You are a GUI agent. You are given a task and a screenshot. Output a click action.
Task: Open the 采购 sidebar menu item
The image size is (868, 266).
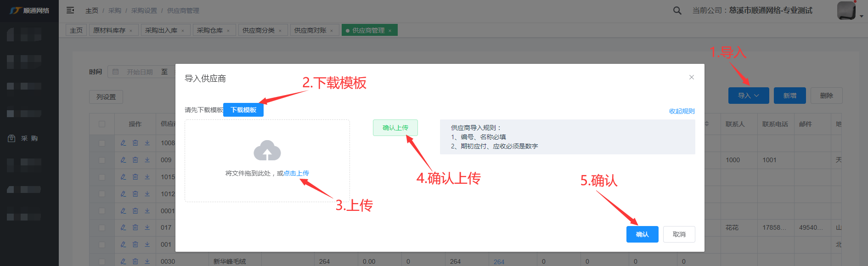pyautogui.click(x=29, y=138)
